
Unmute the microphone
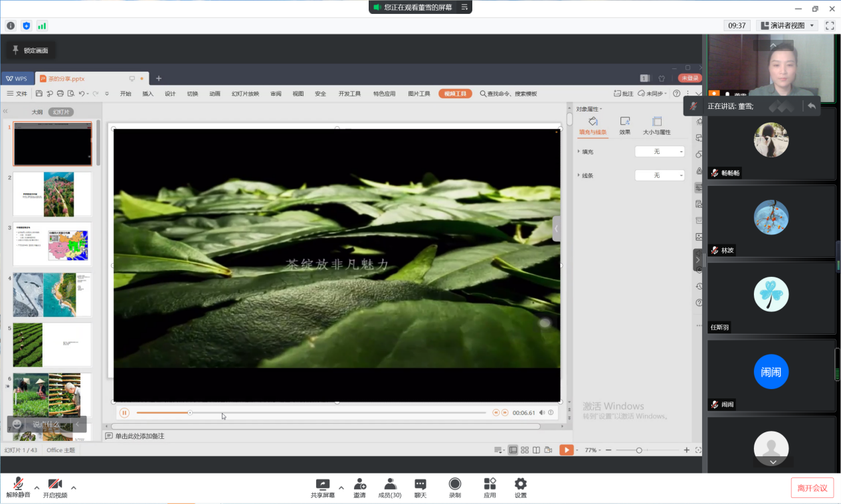coord(18,485)
